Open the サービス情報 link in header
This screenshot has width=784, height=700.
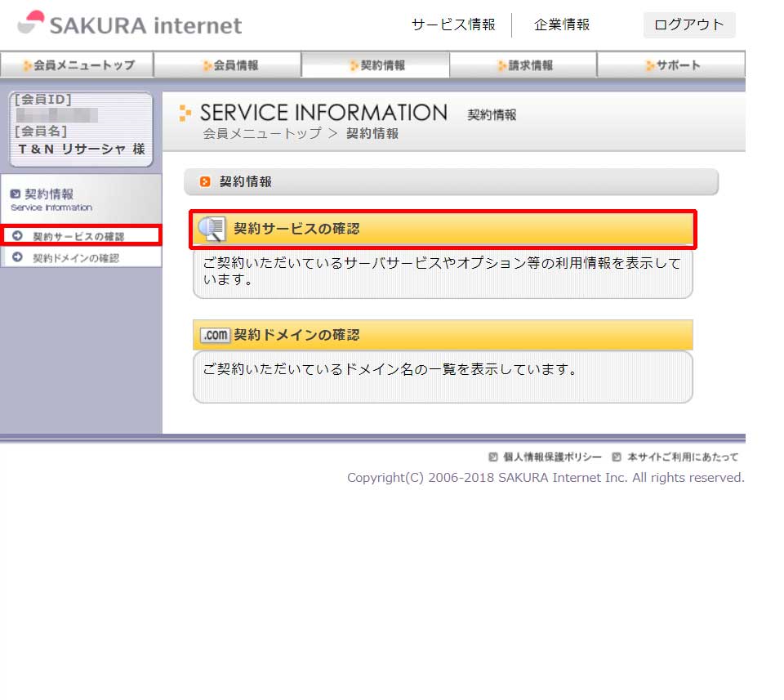click(x=453, y=25)
